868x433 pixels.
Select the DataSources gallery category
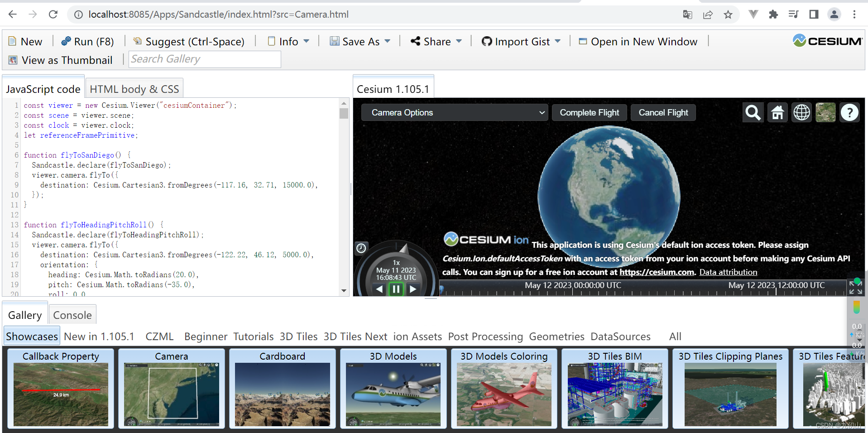pyautogui.click(x=620, y=337)
